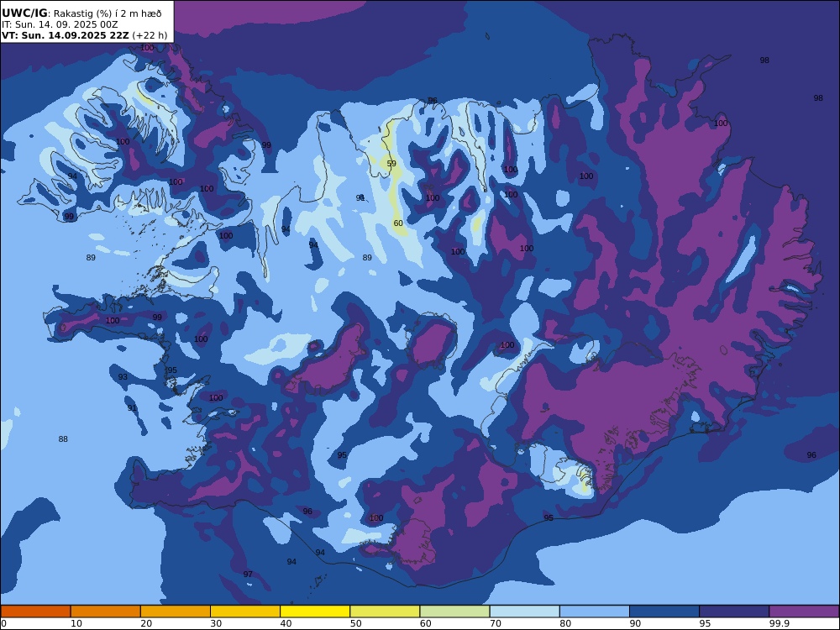Viewport: 840px width, 630px height.
Task: Select the 40–50 bright yellow legend swatch
Action: (x=315, y=612)
